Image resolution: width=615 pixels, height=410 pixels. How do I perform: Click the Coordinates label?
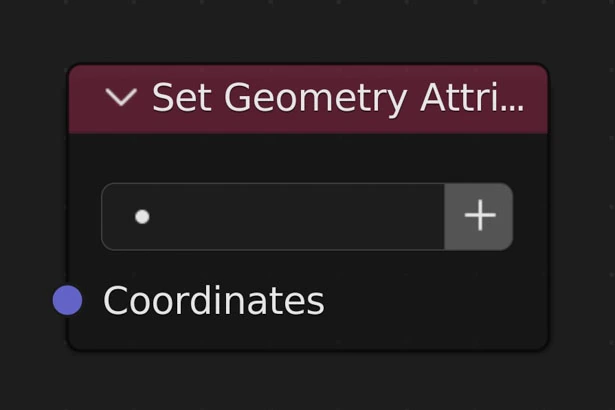213,301
